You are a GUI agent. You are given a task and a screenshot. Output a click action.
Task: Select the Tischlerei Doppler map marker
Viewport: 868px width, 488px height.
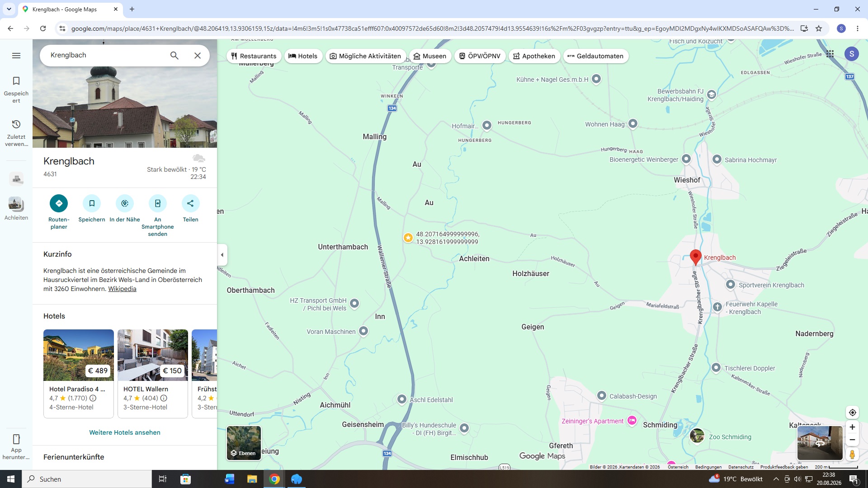click(x=716, y=368)
